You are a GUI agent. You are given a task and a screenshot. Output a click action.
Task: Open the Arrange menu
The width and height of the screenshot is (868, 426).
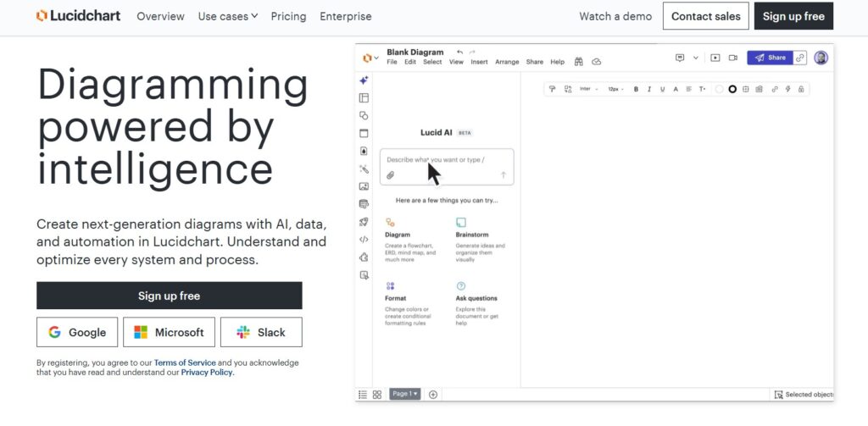(x=507, y=62)
